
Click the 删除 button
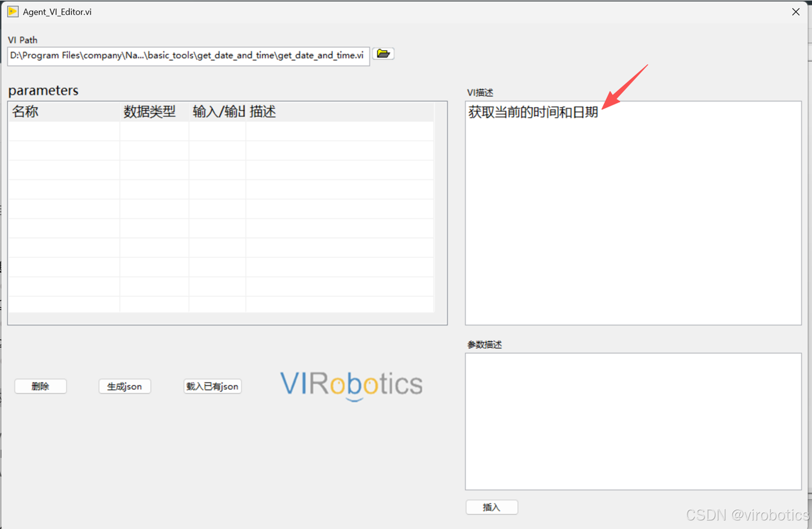click(x=41, y=387)
